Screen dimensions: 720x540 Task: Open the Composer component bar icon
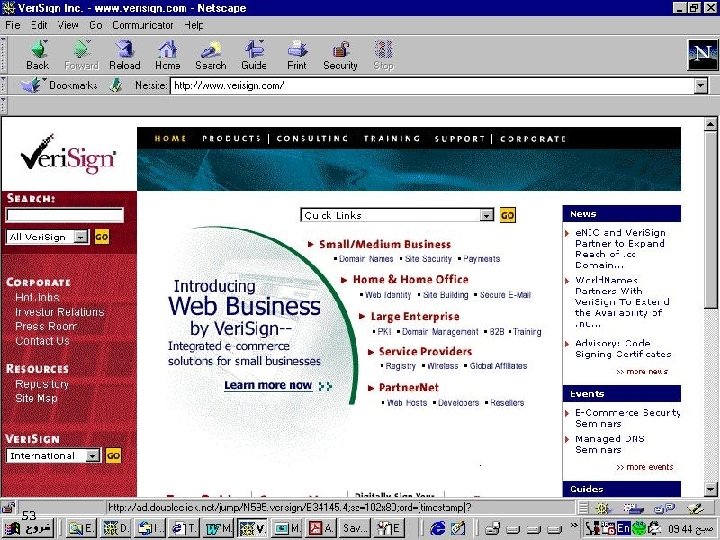[695, 507]
